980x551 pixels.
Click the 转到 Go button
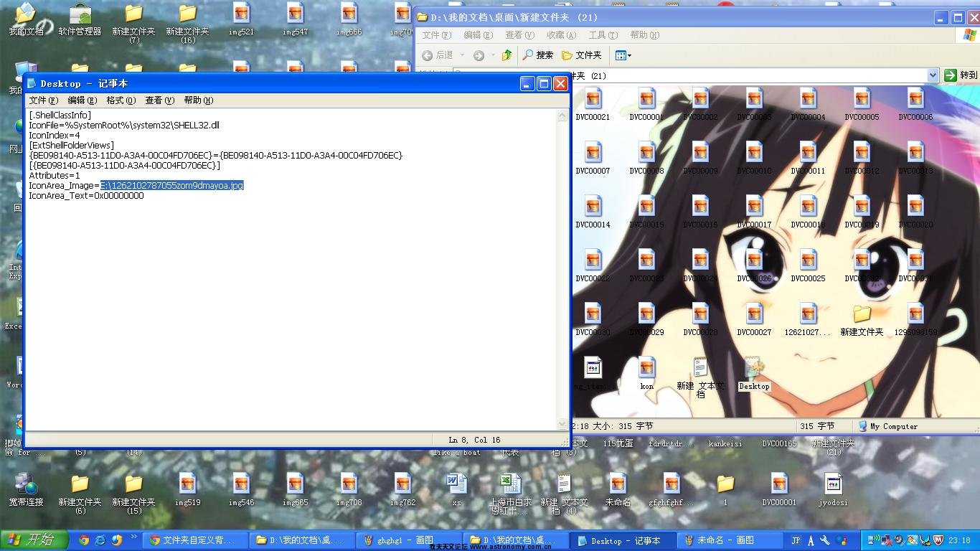coord(961,75)
